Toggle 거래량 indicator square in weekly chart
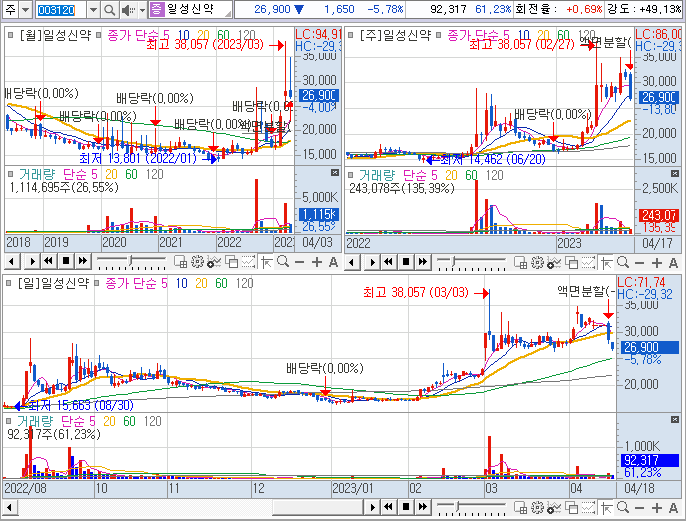This screenshot has height=521, width=686. [x=350, y=175]
